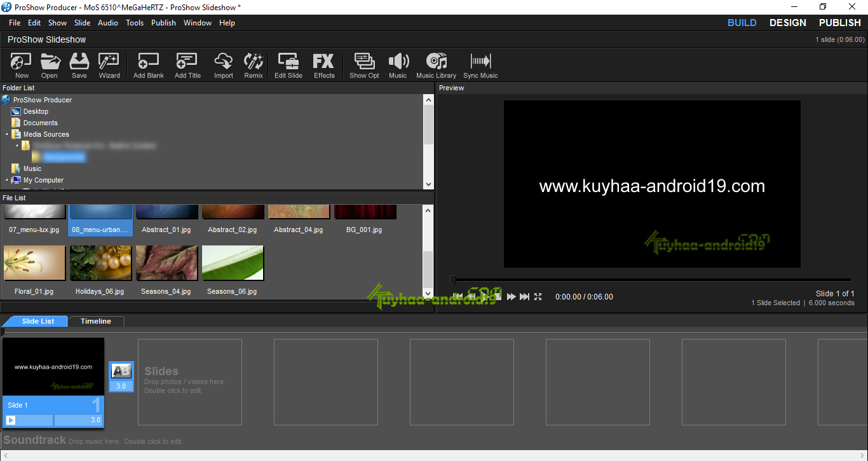Open the FX Effects tool

[x=324, y=65]
